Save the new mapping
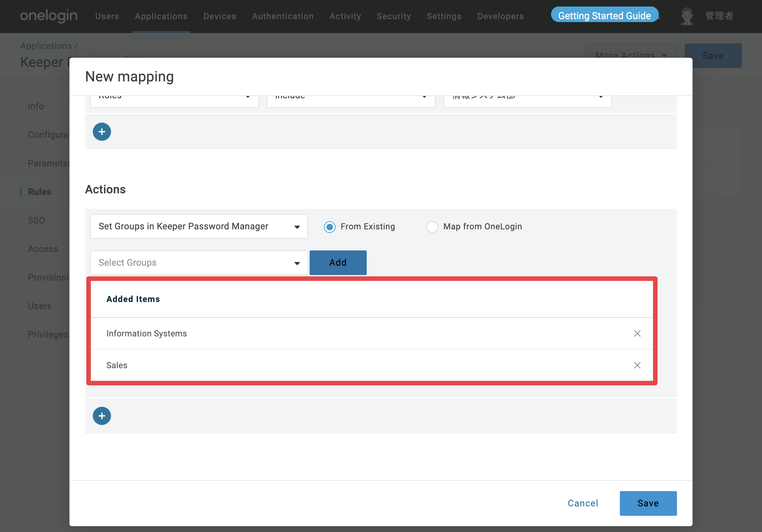 tap(648, 503)
